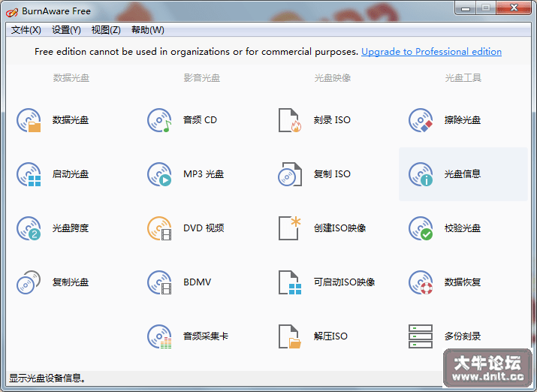Close the BurnAware Free window
The image size is (537, 392).
pos(514,8)
